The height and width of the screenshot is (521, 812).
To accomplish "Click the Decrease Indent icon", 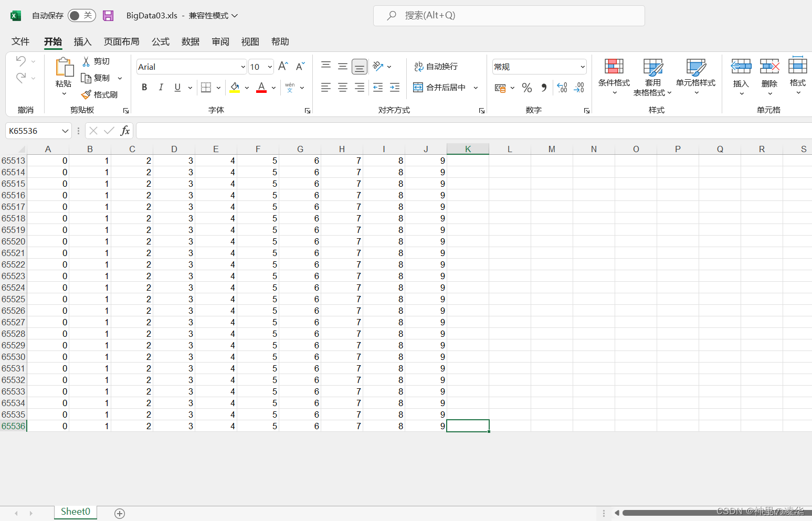I will (378, 88).
